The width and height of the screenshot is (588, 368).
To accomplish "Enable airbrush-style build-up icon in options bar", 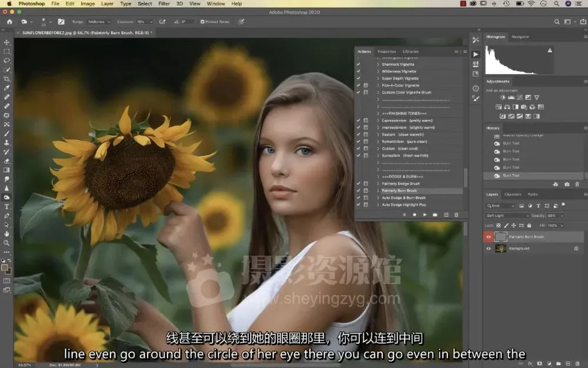I will [x=162, y=22].
